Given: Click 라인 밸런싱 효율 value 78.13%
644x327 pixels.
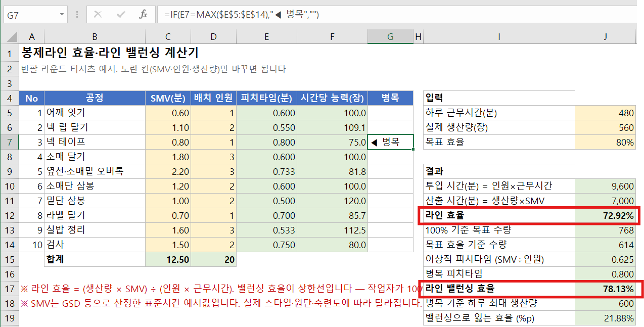Looking at the screenshot, I should [x=606, y=289].
